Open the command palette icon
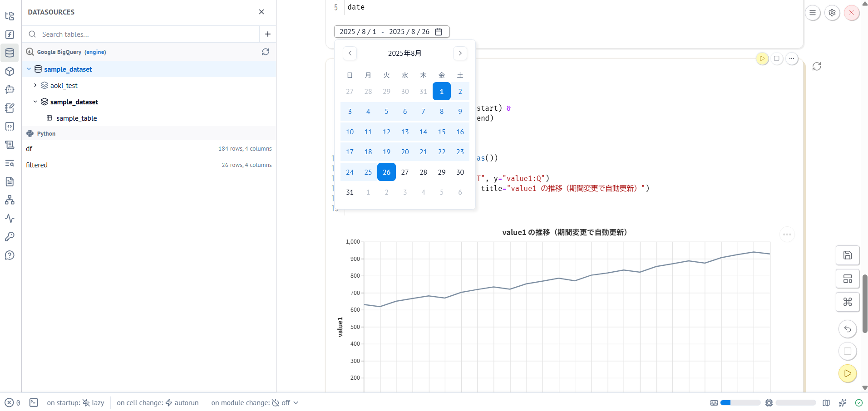The width and height of the screenshot is (868, 411). pos(847,302)
